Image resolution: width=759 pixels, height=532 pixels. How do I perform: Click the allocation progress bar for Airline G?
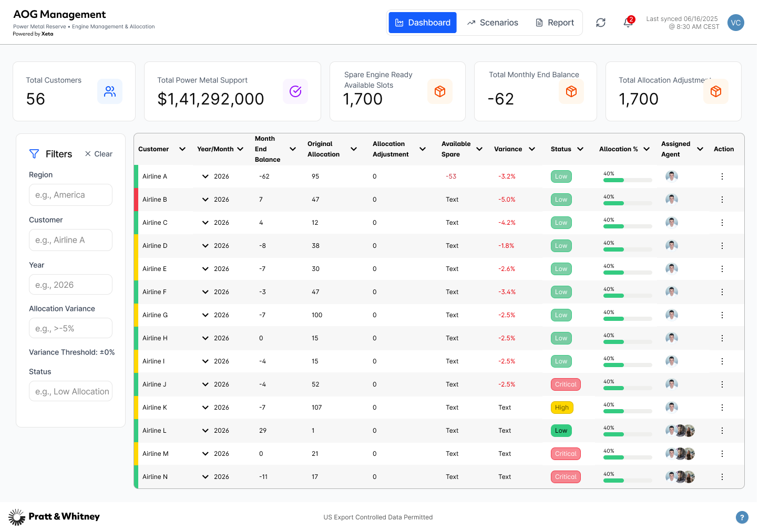(628, 319)
